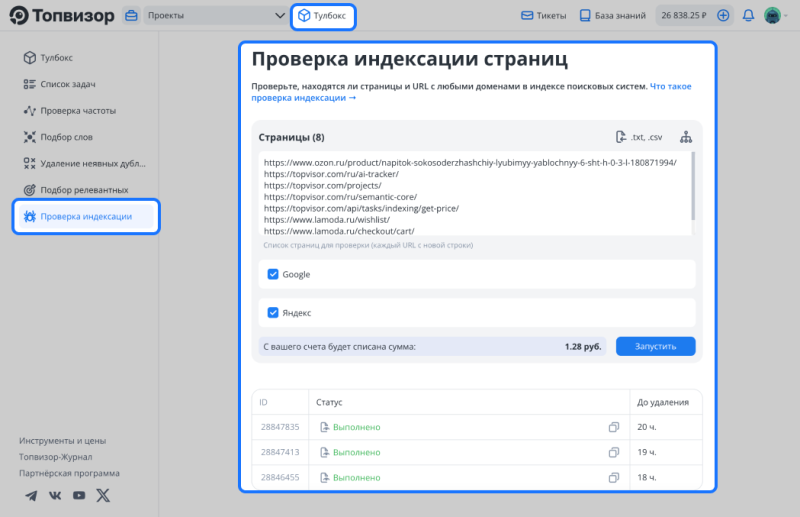Open База знаний link
Viewport: 800px width, 517px height.
pos(613,16)
